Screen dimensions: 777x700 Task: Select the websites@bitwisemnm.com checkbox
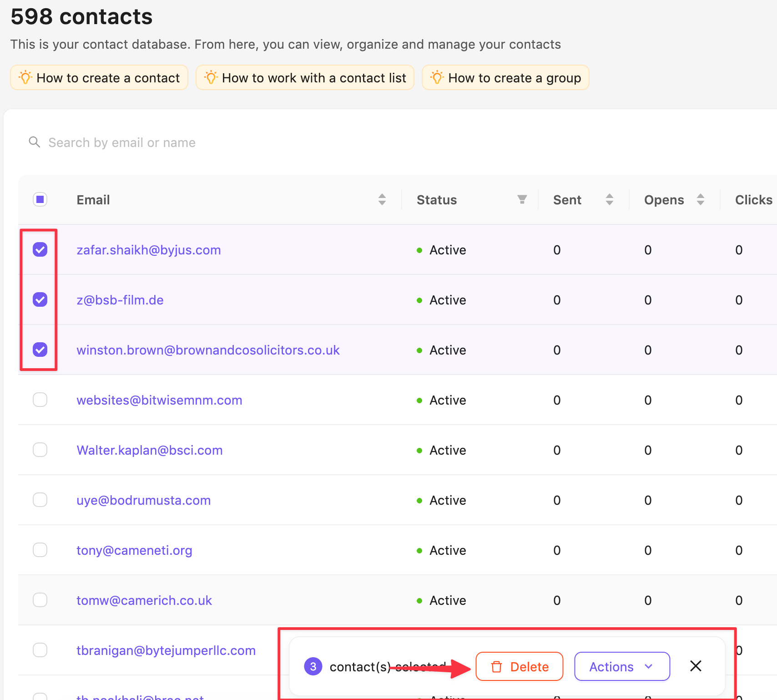click(40, 400)
